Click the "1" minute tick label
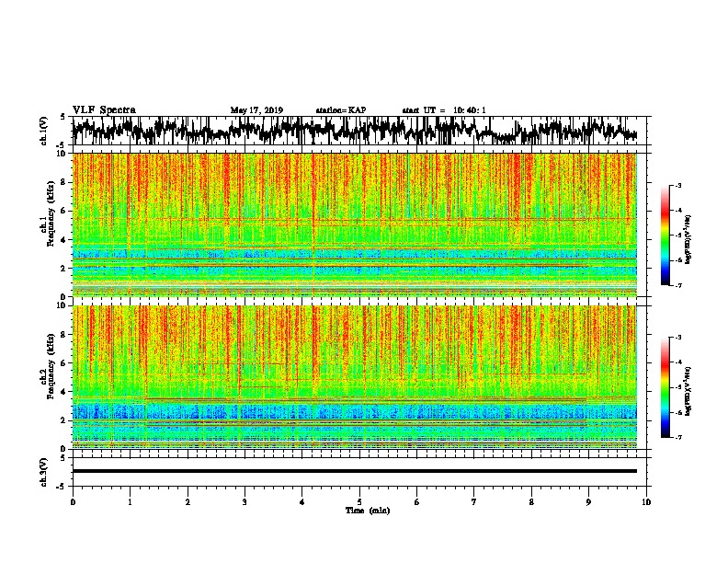 [x=130, y=502]
